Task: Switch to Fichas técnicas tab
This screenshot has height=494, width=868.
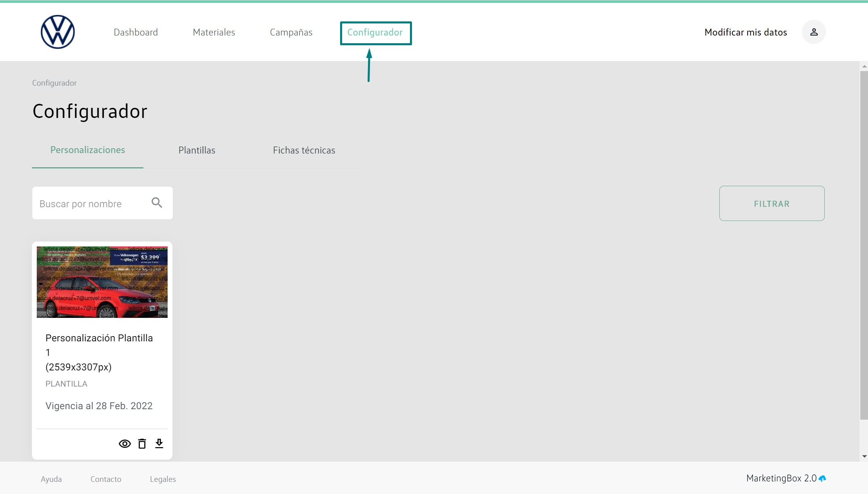Action: pyautogui.click(x=304, y=150)
